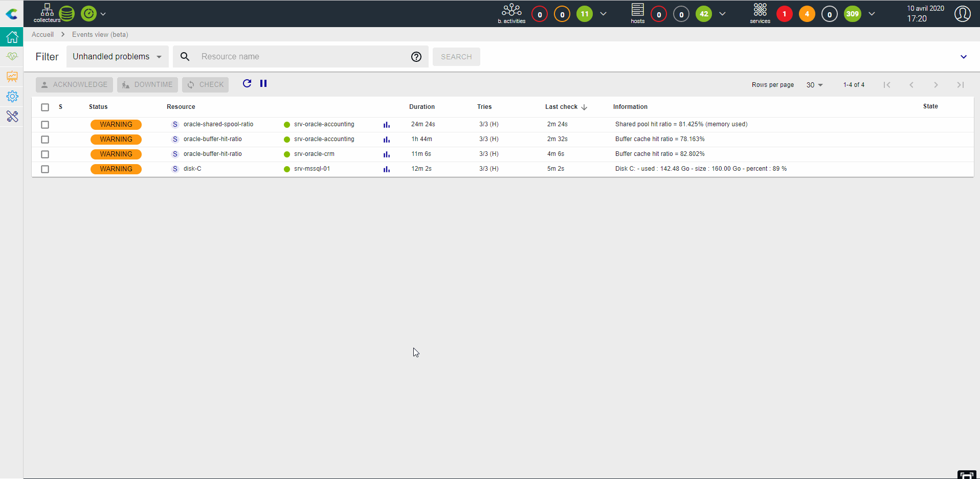Image resolution: width=980 pixels, height=479 pixels.
Task: Open the Administration tools sidebar icon
Action: point(12,117)
